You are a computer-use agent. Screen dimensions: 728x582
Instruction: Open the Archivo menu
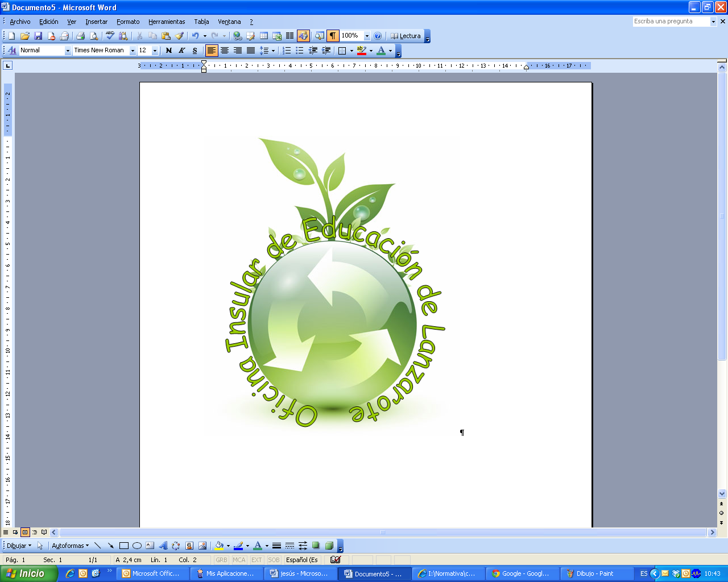point(20,22)
